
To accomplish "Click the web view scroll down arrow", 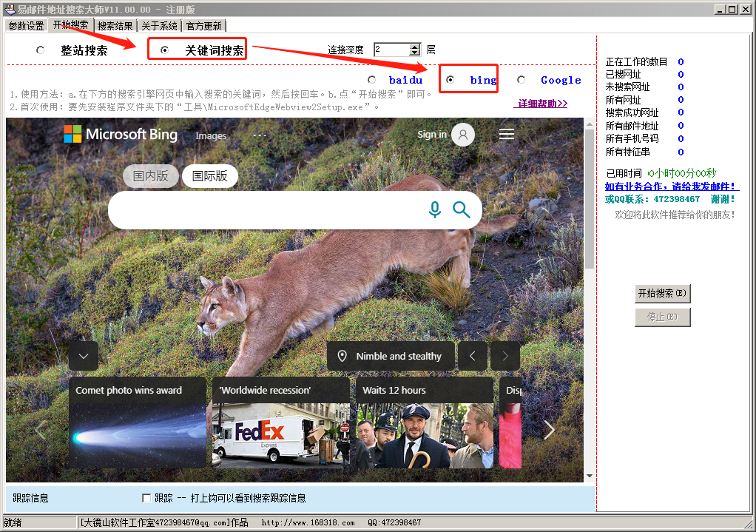I will 589,476.
